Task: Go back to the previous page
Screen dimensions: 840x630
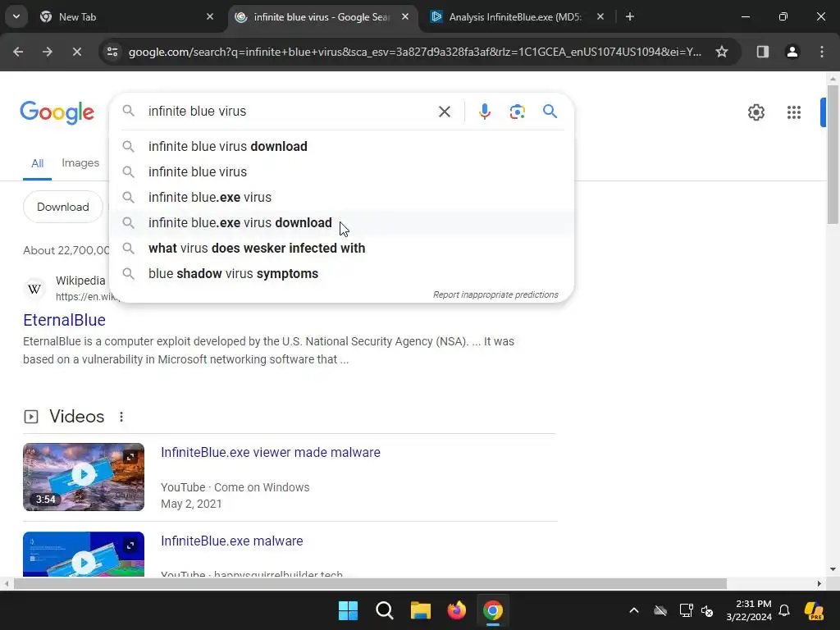Action: point(18,52)
